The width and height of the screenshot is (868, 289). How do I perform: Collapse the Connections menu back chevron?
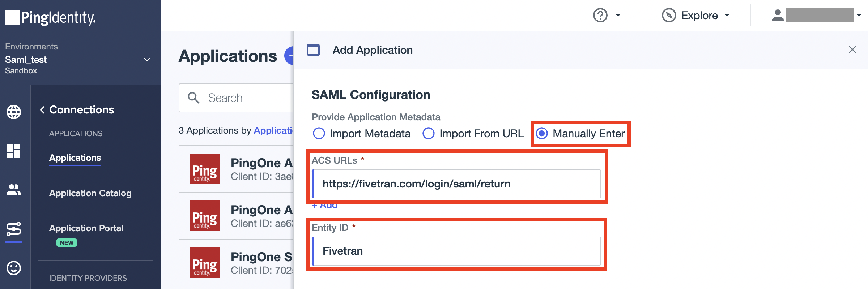click(x=42, y=110)
